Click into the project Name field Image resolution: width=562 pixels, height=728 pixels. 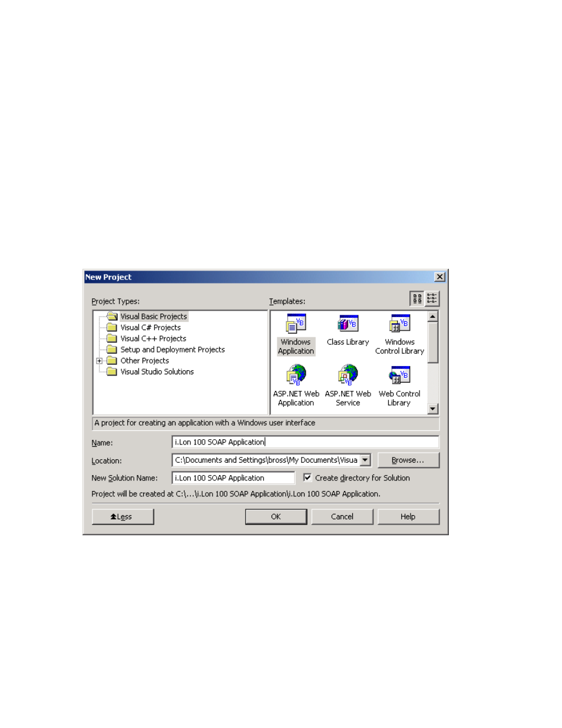(305, 442)
